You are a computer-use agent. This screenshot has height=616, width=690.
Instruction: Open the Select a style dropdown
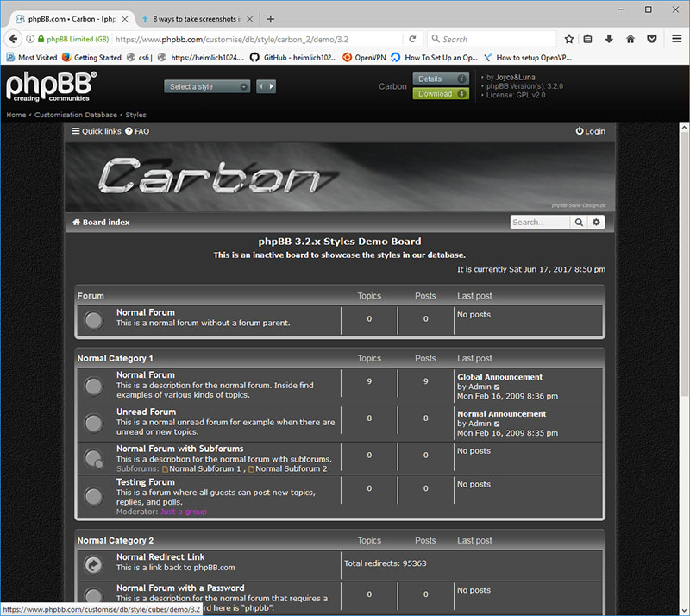point(207,86)
